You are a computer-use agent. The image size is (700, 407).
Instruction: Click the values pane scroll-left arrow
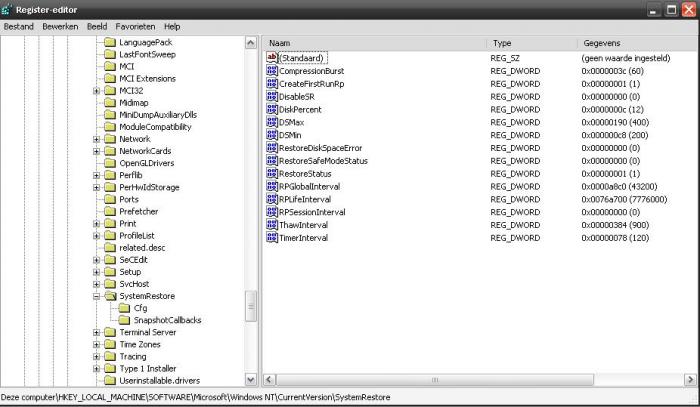(269, 380)
